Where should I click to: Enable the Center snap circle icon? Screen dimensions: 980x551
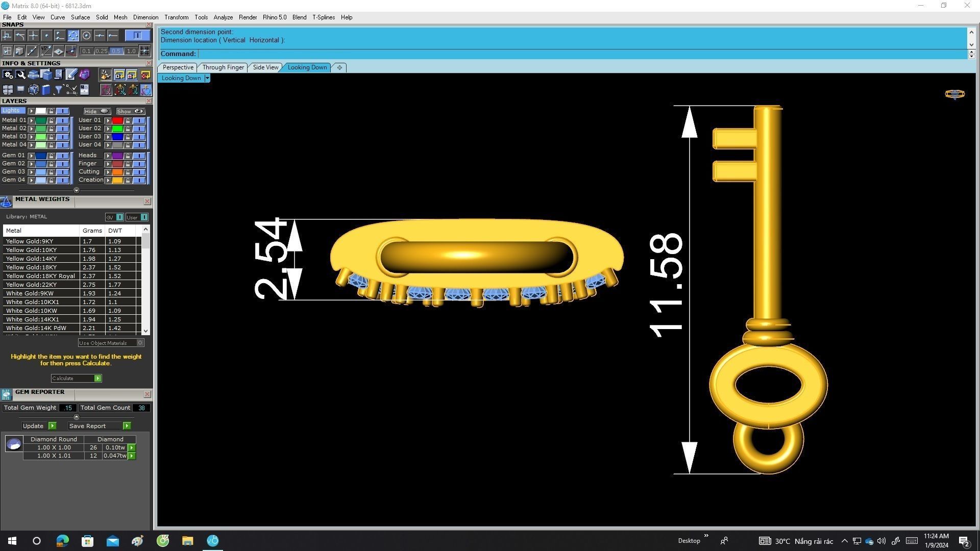pyautogui.click(x=86, y=35)
